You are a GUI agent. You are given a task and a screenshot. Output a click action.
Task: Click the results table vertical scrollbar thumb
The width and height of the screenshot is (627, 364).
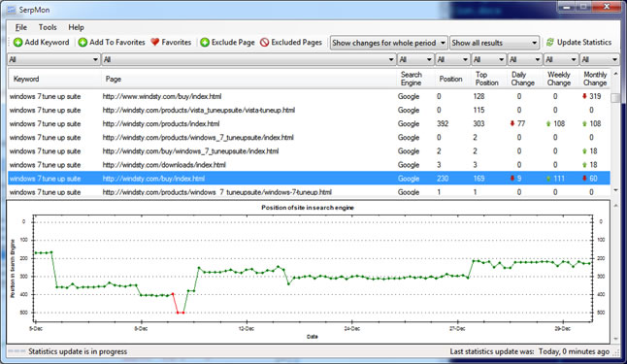pyautogui.click(x=615, y=98)
